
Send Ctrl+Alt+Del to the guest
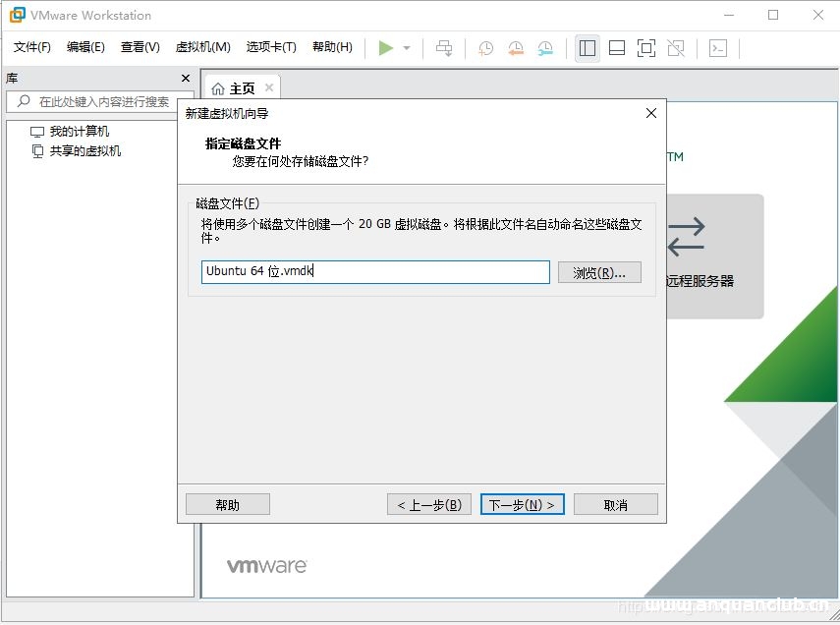443,47
